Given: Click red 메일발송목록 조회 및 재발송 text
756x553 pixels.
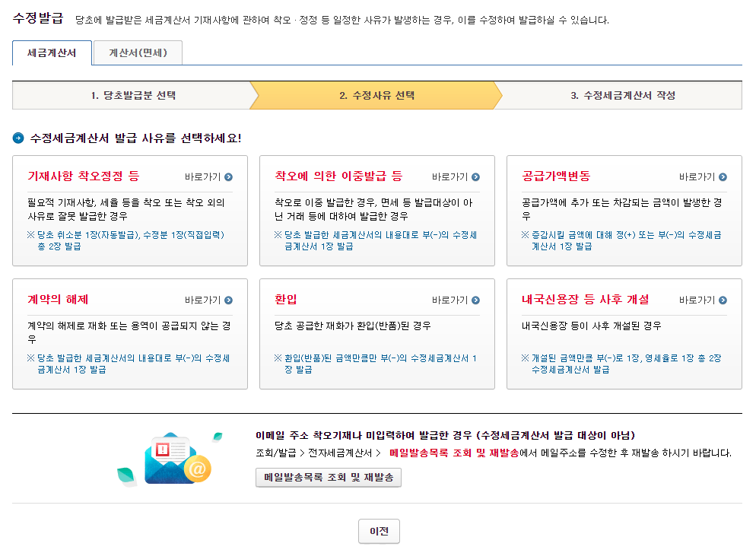Looking at the screenshot, I should click(454, 453).
